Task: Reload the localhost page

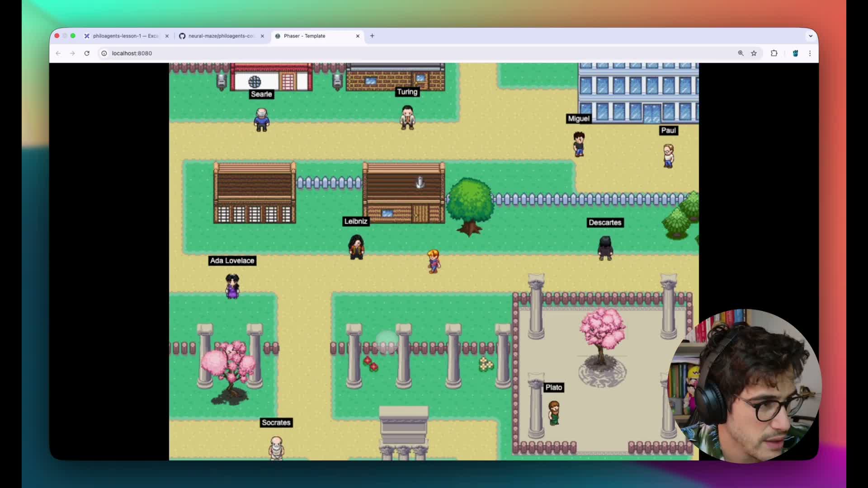Action: 87,53
